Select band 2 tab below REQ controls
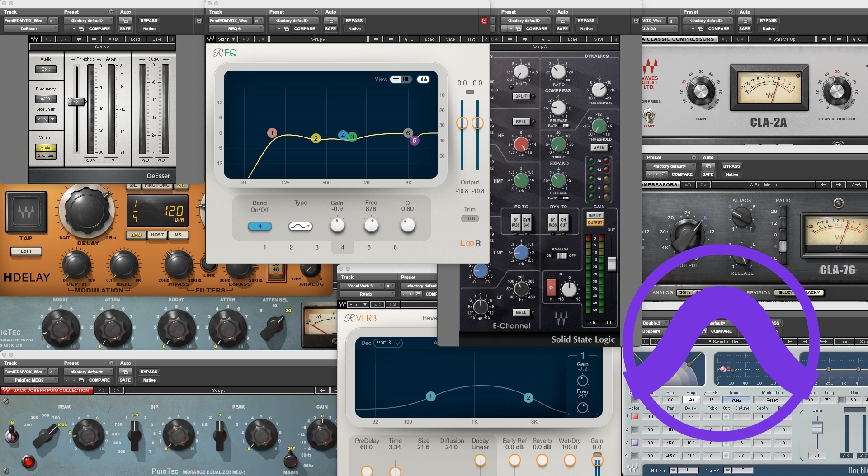The image size is (868, 476). pyautogui.click(x=291, y=247)
